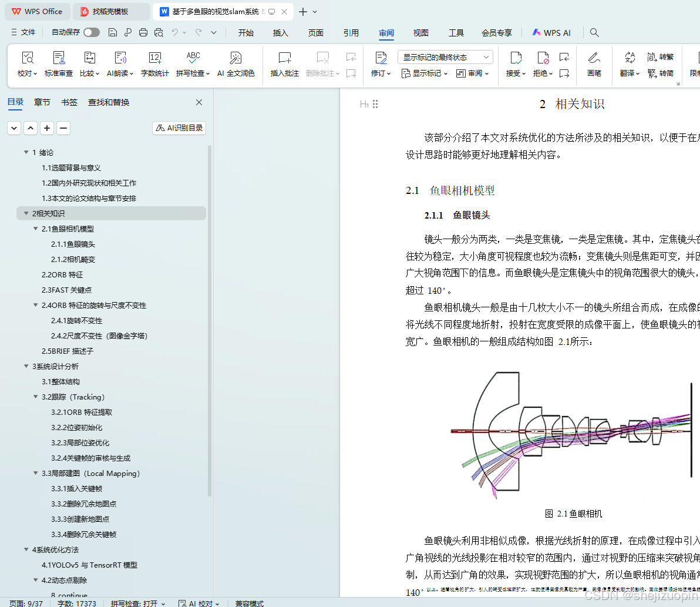Click the outline panel vertical scrollbar
Viewport: 700px width, 607px height.
(210, 320)
